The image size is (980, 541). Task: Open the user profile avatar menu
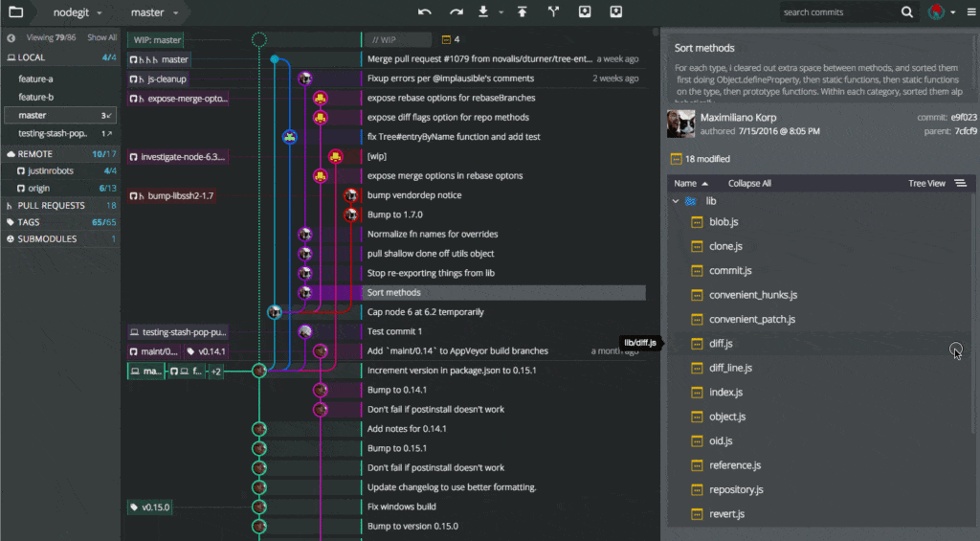(x=936, y=11)
